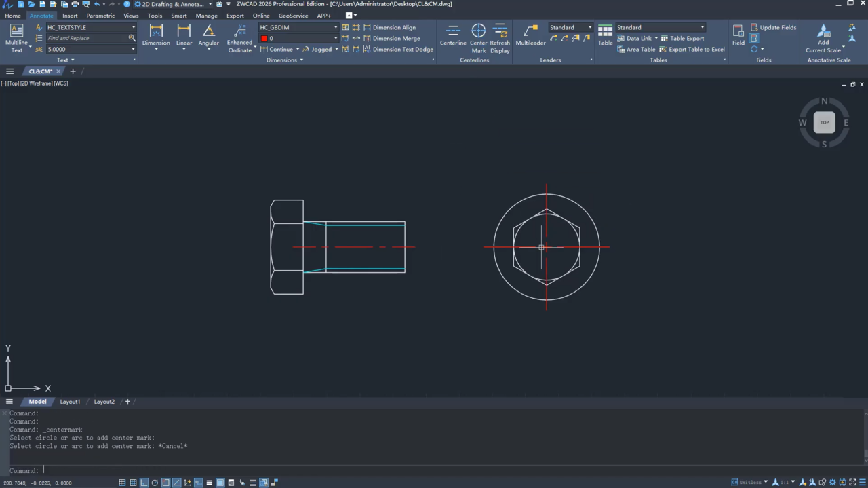Open the table style Standard dropdown
The image size is (868, 488).
point(702,28)
